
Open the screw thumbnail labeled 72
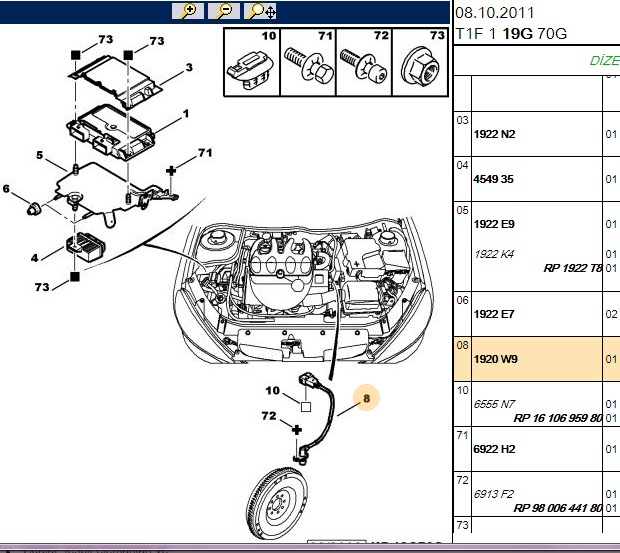pyautogui.click(x=364, y=62)
